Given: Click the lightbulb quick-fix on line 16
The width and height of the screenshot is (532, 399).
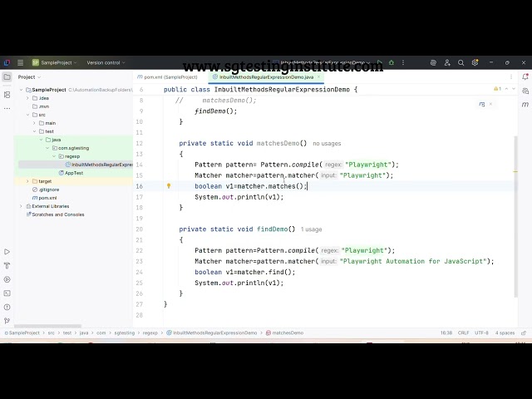Looking at the screenshot, I should click(169, 186).
